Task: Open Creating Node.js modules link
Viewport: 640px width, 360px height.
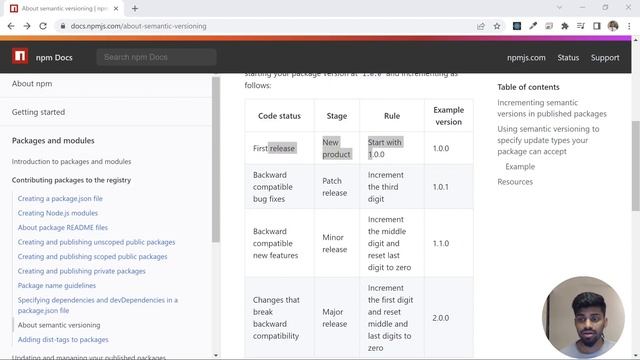Action: (58, 213)
